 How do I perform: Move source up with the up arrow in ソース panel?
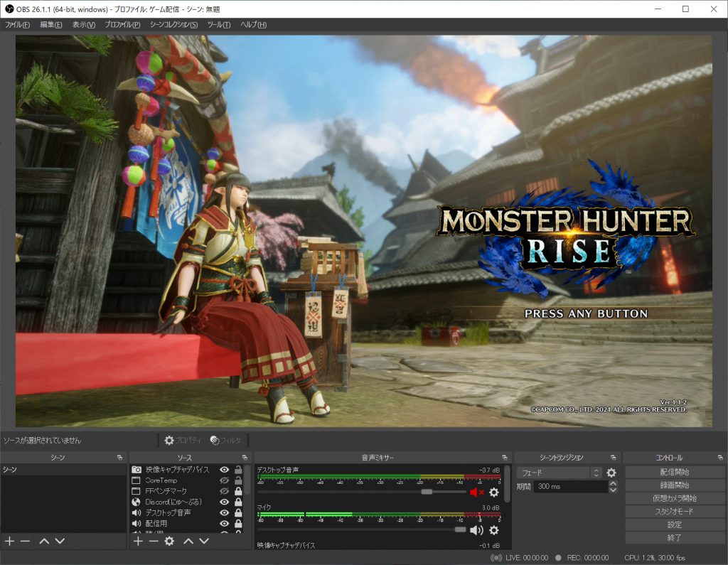pyautogui.click(x=188, y=541)
